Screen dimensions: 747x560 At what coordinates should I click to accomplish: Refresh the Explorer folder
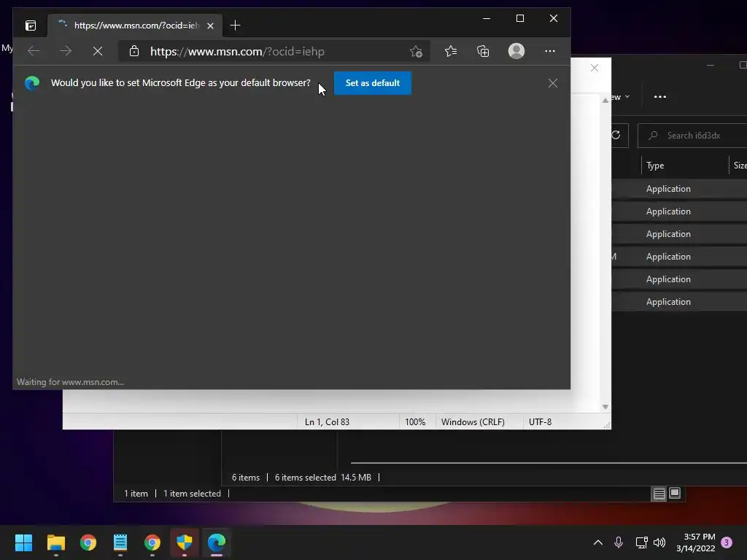click(616, 135)
